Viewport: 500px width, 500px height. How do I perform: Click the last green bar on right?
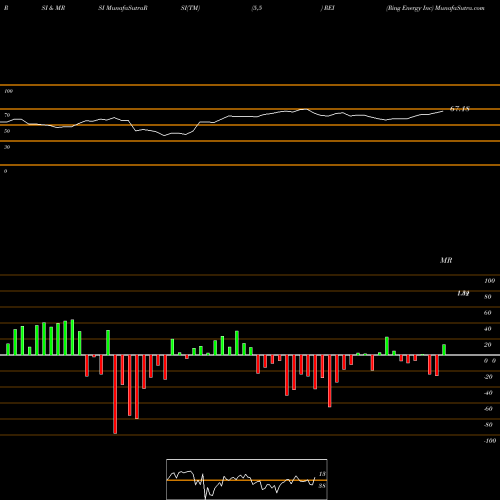pyautogui.click(x=444, y=350)
